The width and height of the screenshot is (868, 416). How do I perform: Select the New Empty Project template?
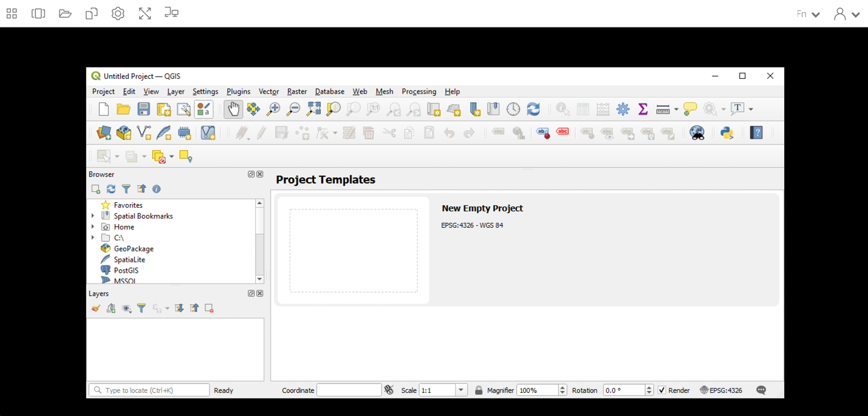(354, 250)
